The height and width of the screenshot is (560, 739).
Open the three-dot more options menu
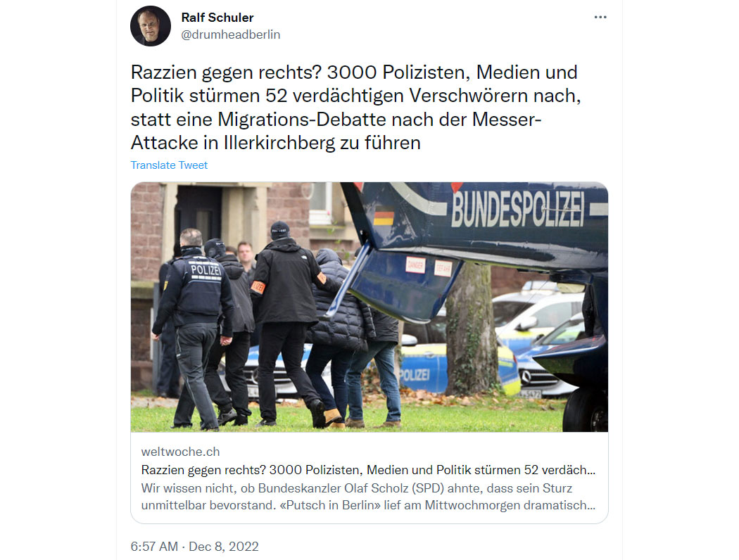600,17
